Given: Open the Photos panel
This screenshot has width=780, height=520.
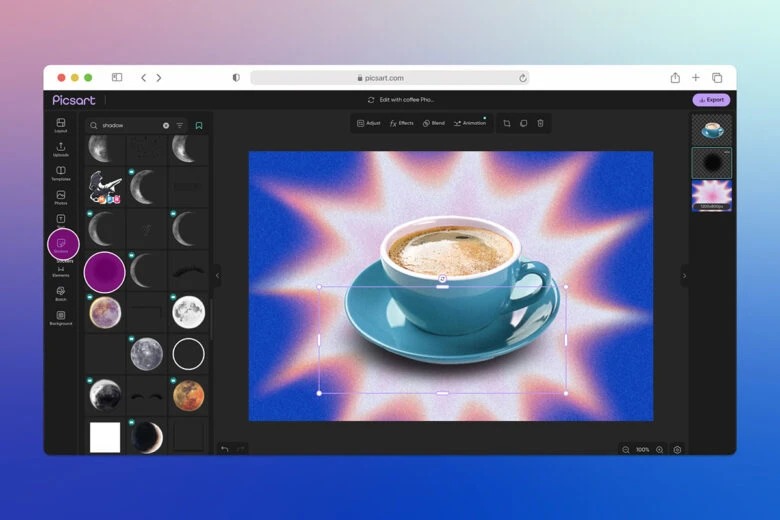Looking at the screenshot, I should pyautogui.click(x=61, y=197).
